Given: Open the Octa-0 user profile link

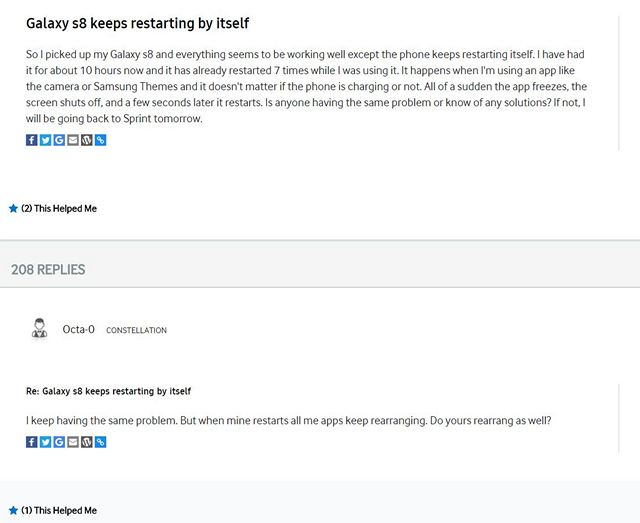Looking at the screenshot, I should pos(78,329).
